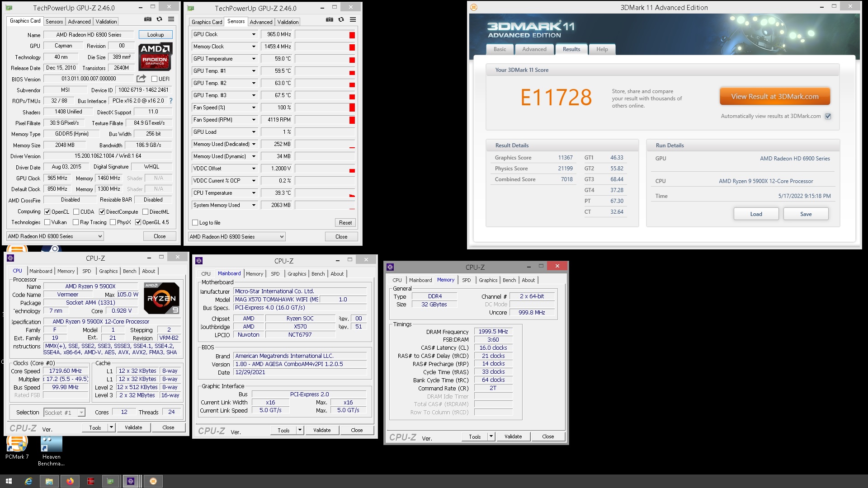Click CPU-Z title icon in Mainboard window
The image size is (868, 488).
[x=199, y=261]
